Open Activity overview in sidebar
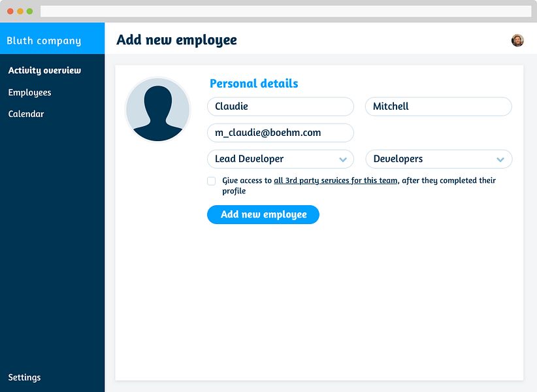Viewport: 537px width, 392px height. pos(44,71)
